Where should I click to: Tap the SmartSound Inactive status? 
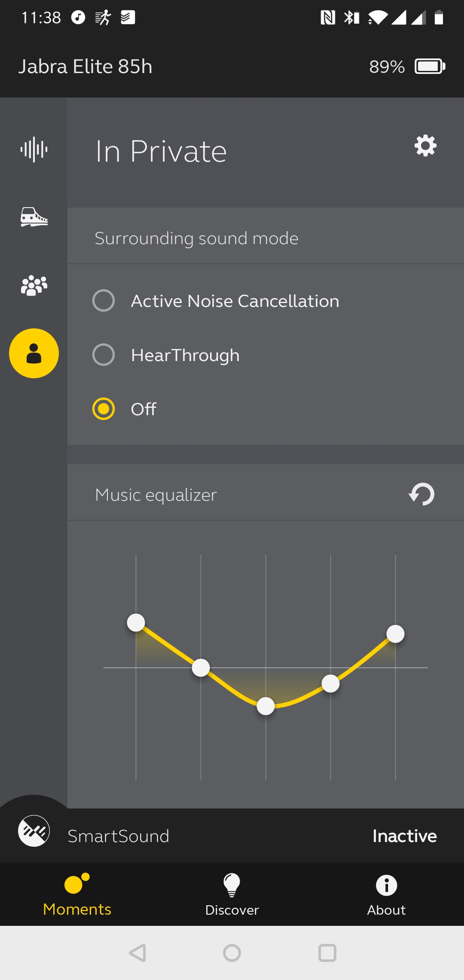click(x=405, y=836)
